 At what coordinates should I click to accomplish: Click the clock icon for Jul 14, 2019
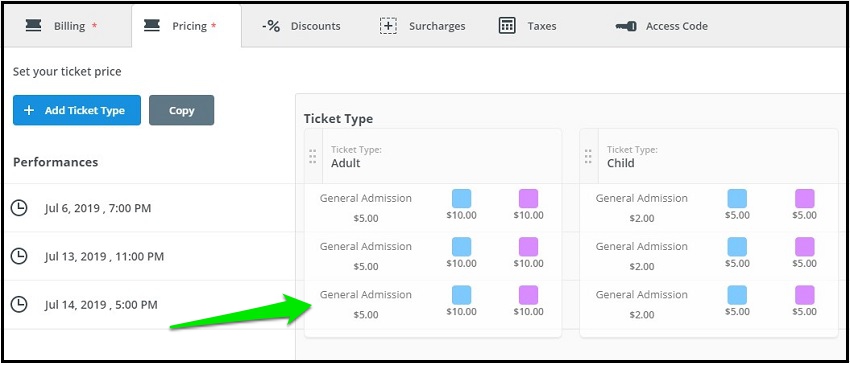20,304
